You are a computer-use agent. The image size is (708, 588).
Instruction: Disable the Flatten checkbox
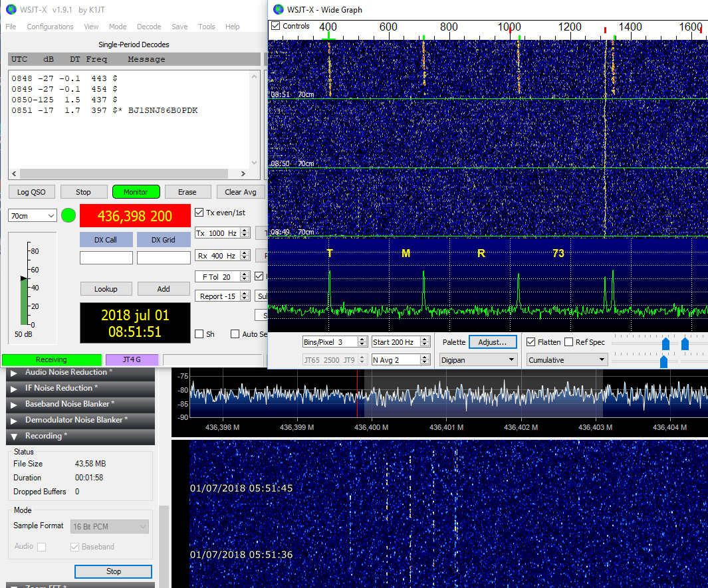pos(531,342)
